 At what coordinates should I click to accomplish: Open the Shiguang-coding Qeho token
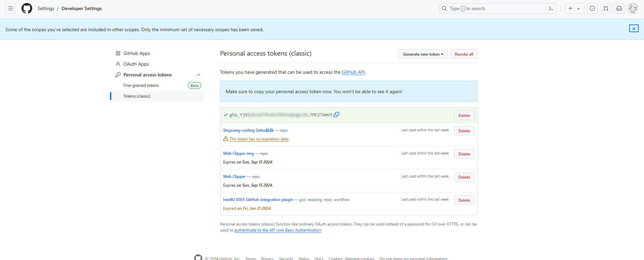point(248,130)
